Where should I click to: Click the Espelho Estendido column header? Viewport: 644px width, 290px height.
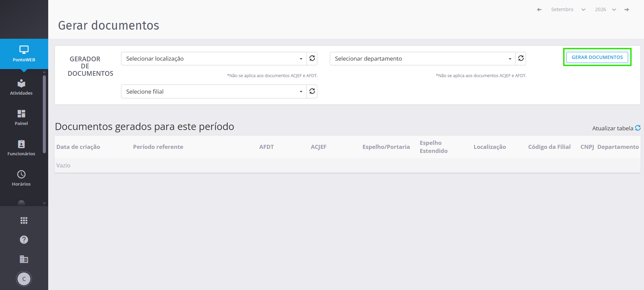[x=434, y=147]
